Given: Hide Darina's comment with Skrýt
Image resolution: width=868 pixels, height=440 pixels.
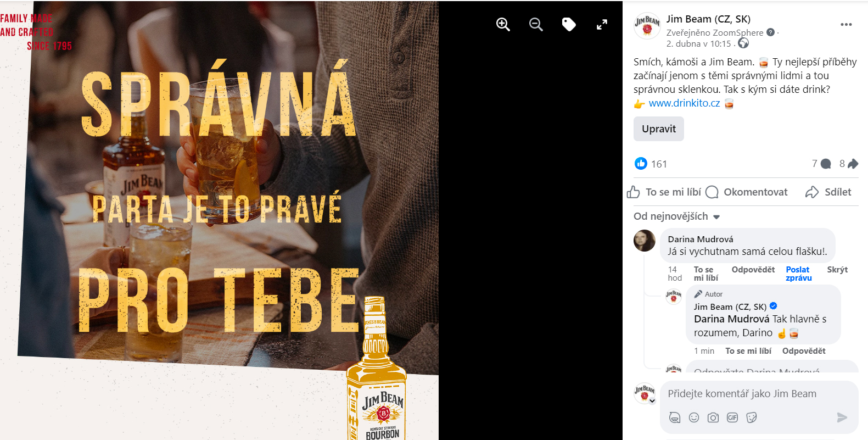Looking at the screenshot, I should click(x=837, y=270).
